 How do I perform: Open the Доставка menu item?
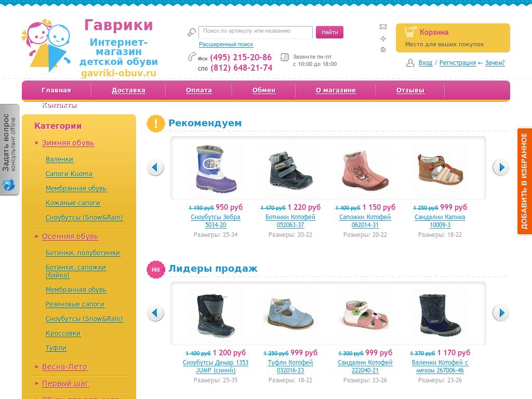129,90
